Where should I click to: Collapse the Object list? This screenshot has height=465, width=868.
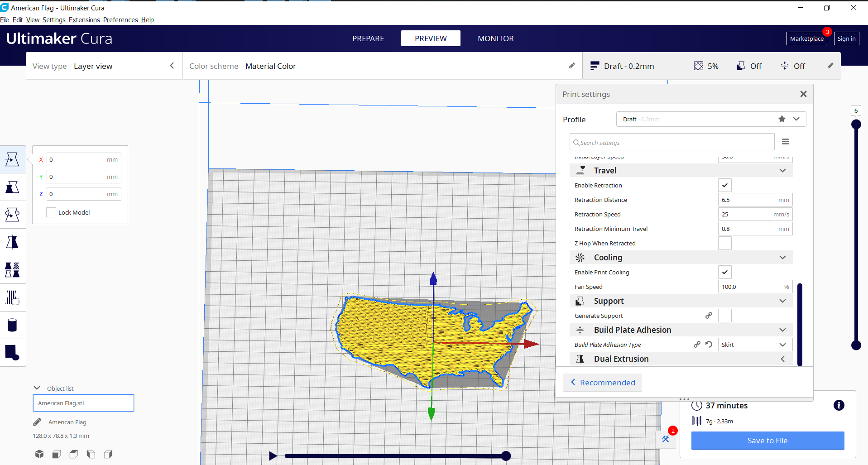coord(37,388)
